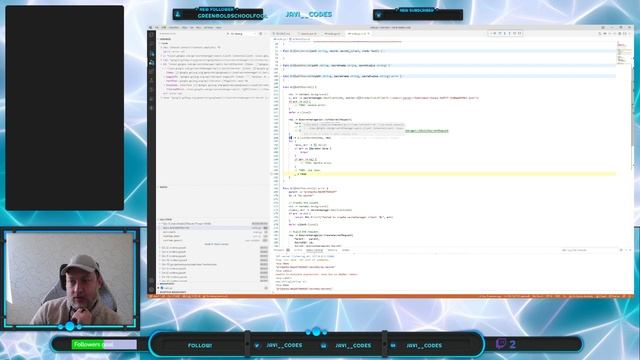Click the Customize Layout icon in the title bar
Screen dimensions: 640x360
603,28
